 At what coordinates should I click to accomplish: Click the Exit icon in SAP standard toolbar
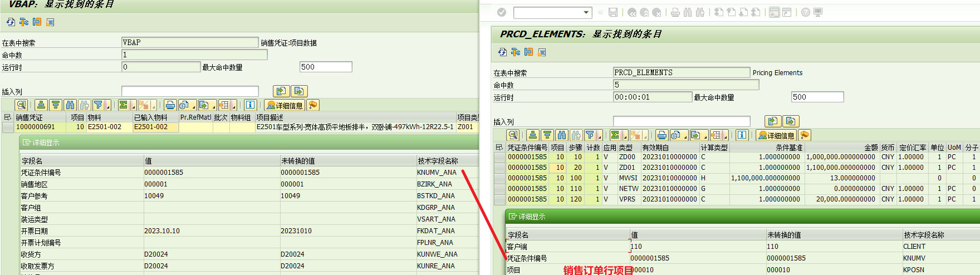(644, 12)
